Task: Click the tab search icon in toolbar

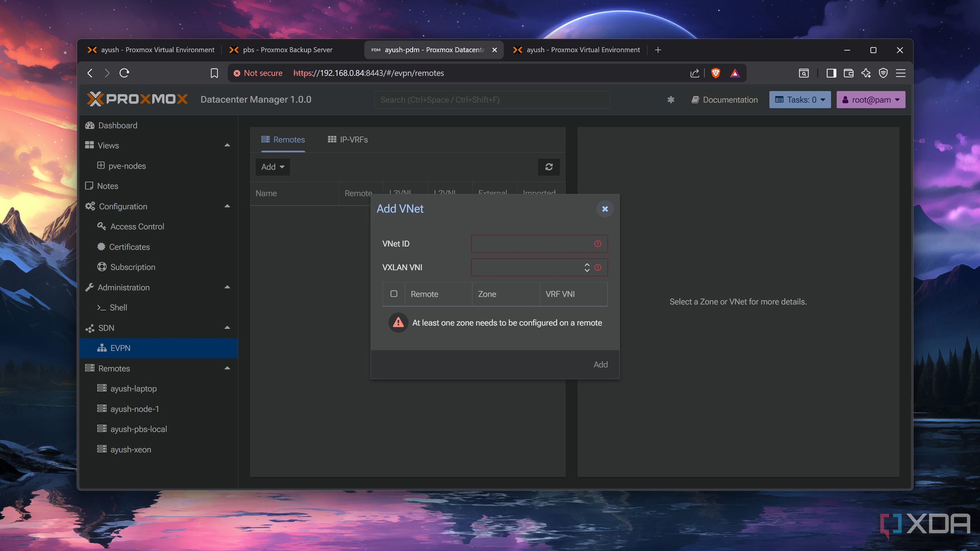Action: (803, 73)
